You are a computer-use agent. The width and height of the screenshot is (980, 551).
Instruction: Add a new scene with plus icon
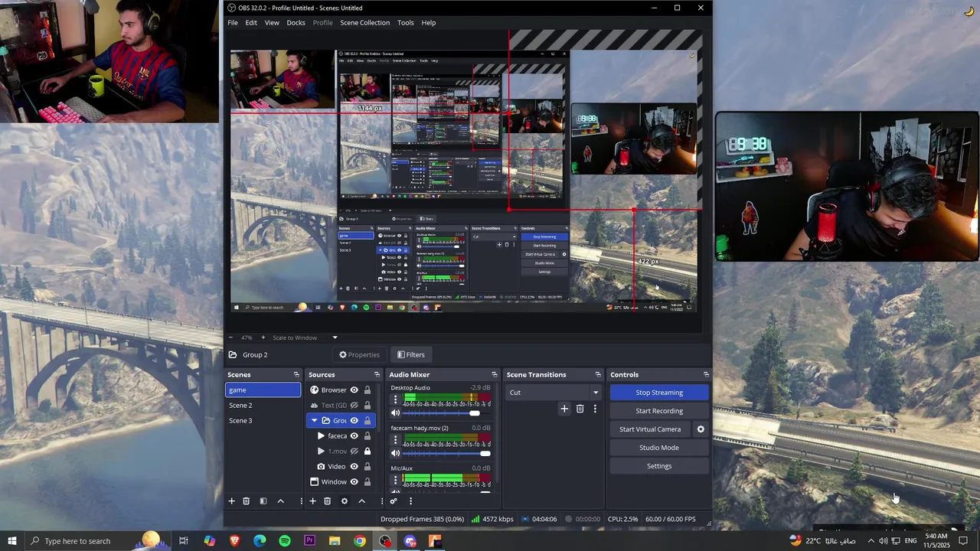click(231, 501)
